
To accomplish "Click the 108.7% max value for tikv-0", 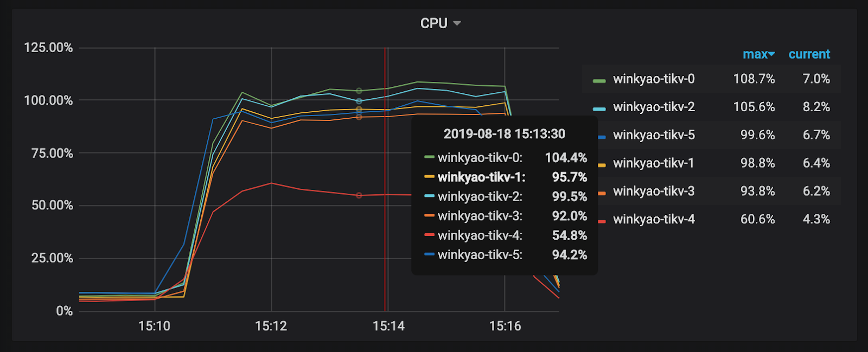I will [754, 79].
